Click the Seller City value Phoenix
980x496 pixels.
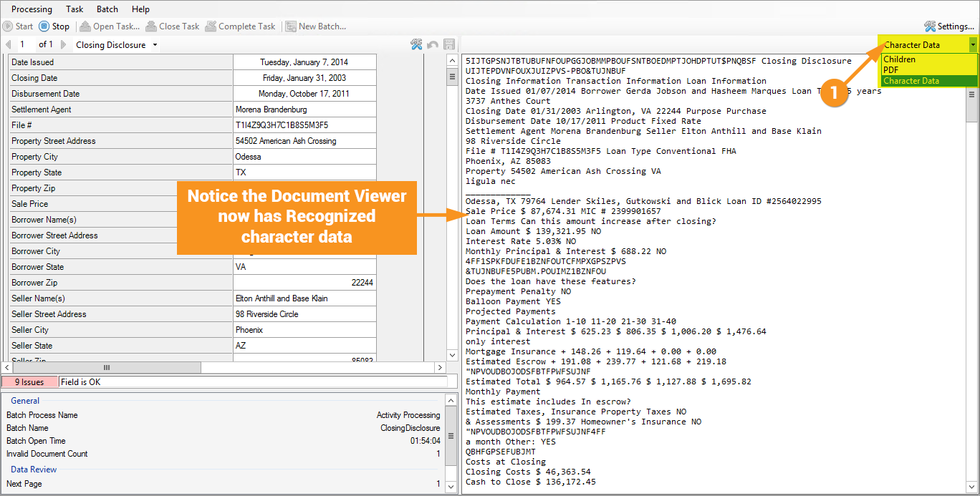pyautogui.click(x=304, y=330)
